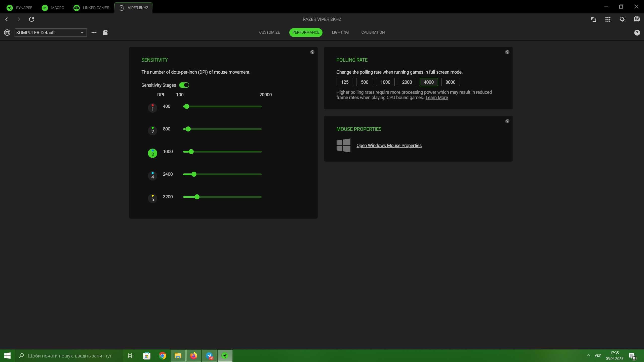This screenshot has height=362, width=644.
Task: Select the Performance section
Action: tap(306, 32)
